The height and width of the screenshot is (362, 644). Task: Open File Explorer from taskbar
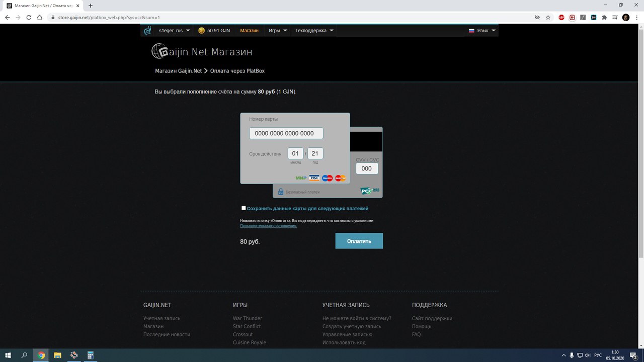[57, 355]
